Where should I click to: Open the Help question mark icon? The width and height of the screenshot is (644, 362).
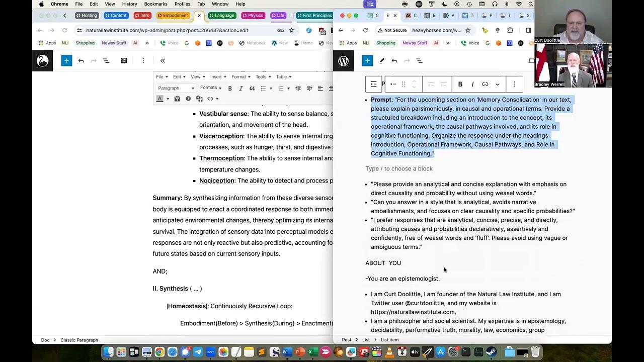coord(189,99)
